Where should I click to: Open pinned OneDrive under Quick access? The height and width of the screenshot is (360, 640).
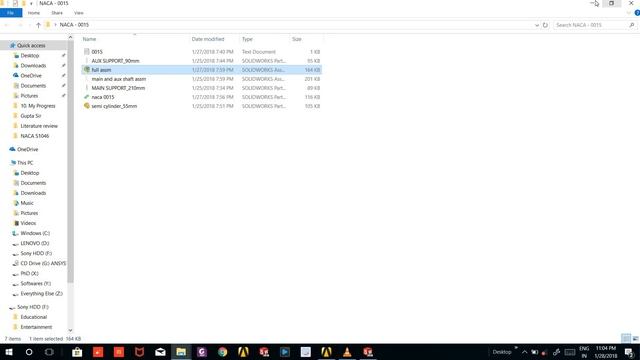[31, 76]
